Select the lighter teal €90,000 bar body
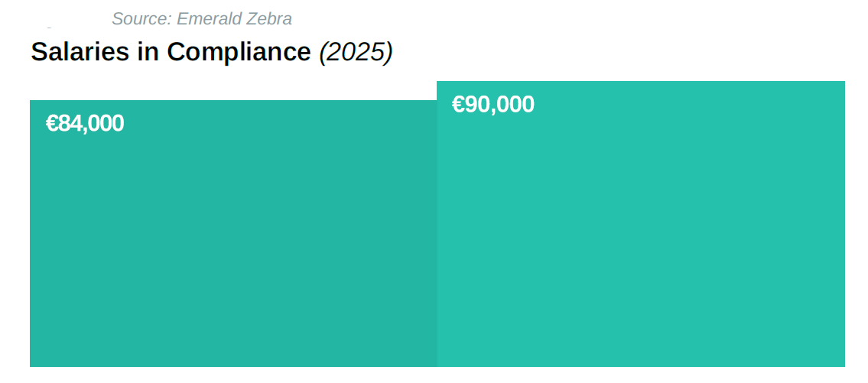This screenshot has height=383, width=868. pos(641,245)
